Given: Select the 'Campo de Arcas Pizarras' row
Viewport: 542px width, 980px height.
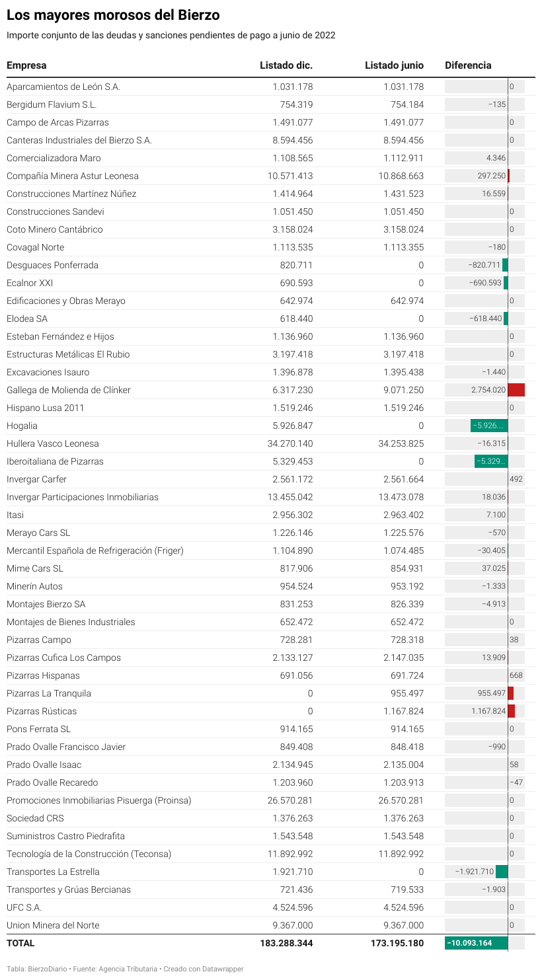Looking at the screenshot, I should pos(271,122).
